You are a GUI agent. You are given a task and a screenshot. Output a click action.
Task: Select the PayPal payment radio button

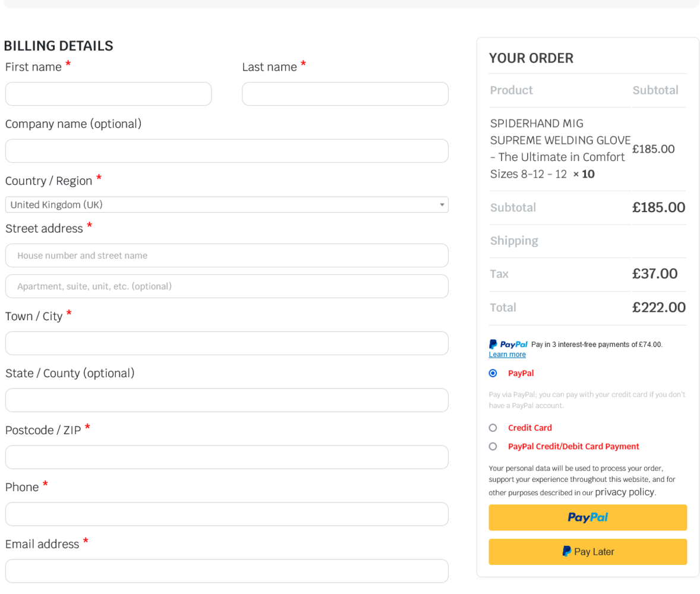493,373
